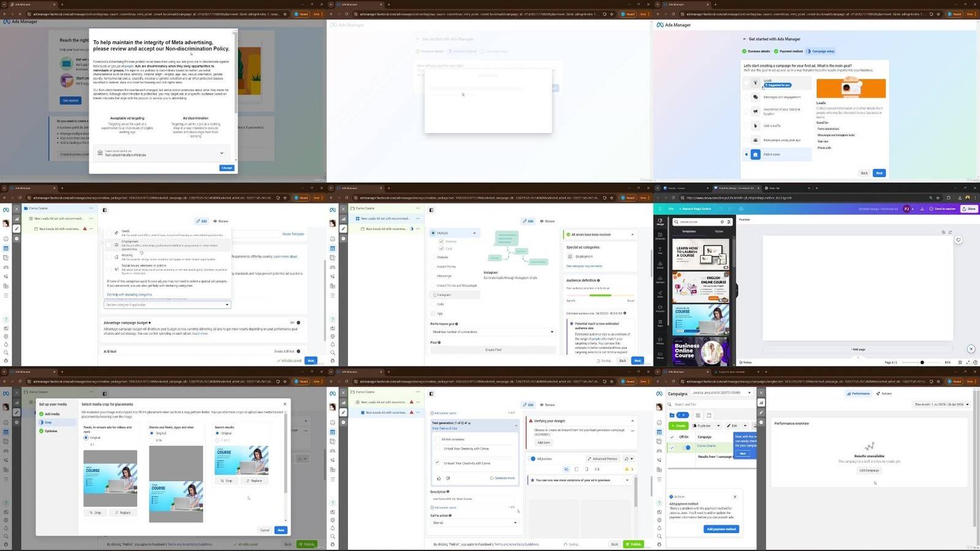
Task: Select 9:16 ratio for Stories and Reels
Action: (152, 440)
